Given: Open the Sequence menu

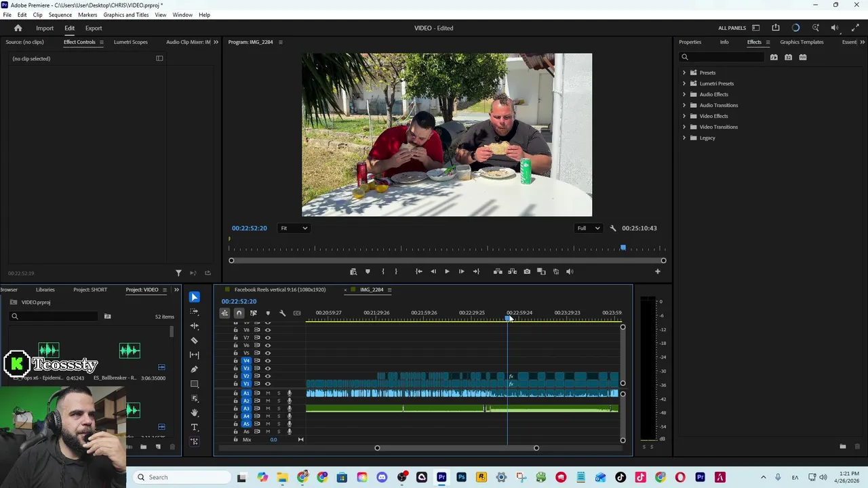Looking at the screenshot, I should pyautogui.click(x=60, y=15).
